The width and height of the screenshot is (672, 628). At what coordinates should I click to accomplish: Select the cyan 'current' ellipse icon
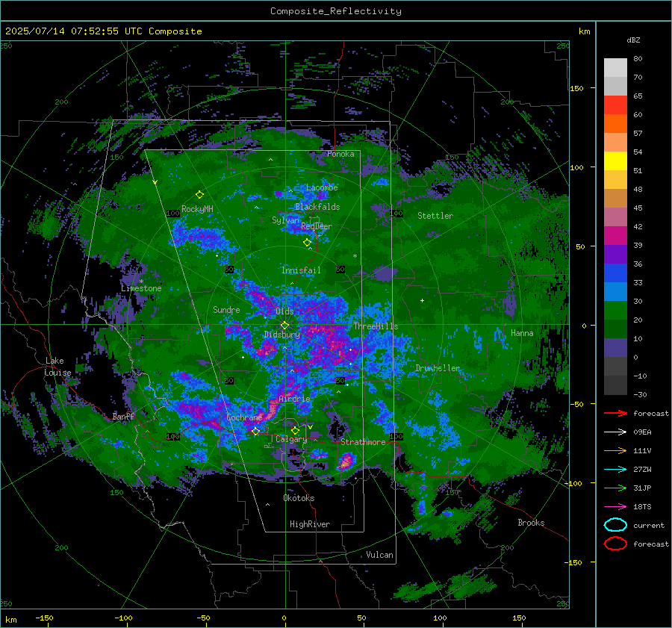615,525
